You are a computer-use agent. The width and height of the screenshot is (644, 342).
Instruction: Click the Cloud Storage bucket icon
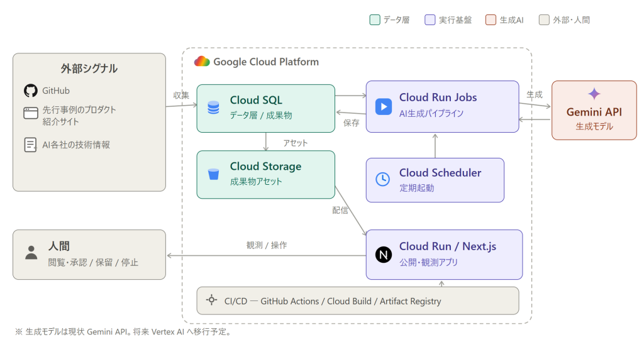pos(213,174)
